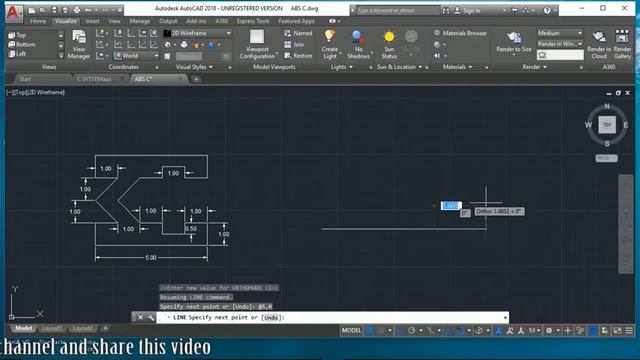Open recent commands arrow on command line

(505, 318)
